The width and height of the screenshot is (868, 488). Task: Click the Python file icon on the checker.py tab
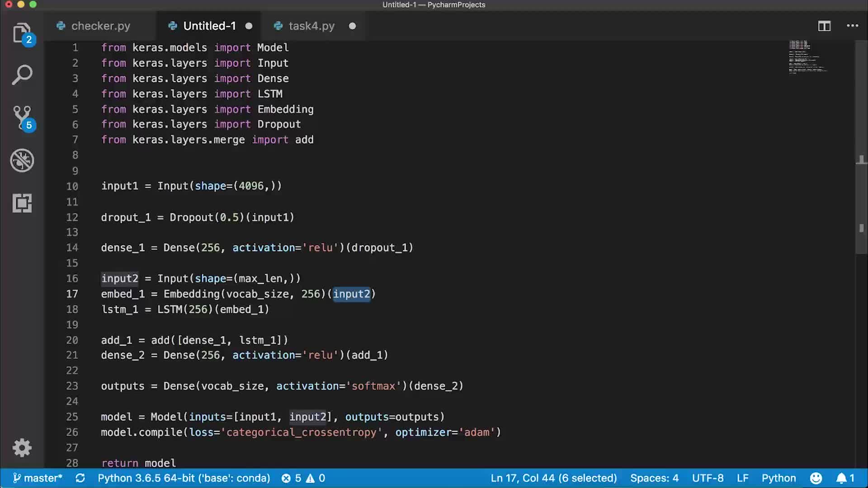pos(61,26)
